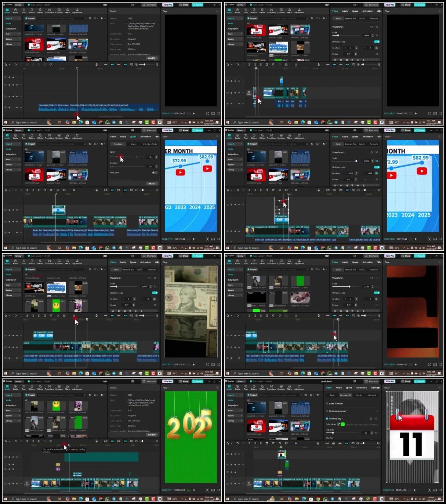This screenshot has width=446, height=504.
Task: Enable the Custom removal checkbox
Action: [327, 411]
